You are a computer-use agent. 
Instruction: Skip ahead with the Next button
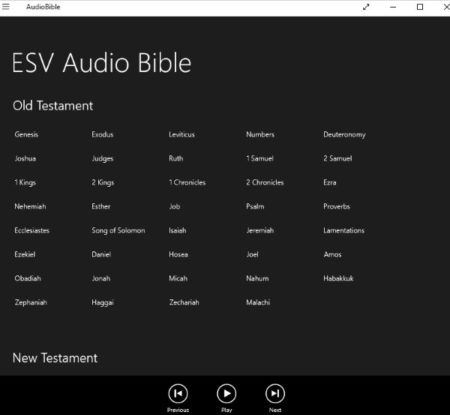(275, 394)
